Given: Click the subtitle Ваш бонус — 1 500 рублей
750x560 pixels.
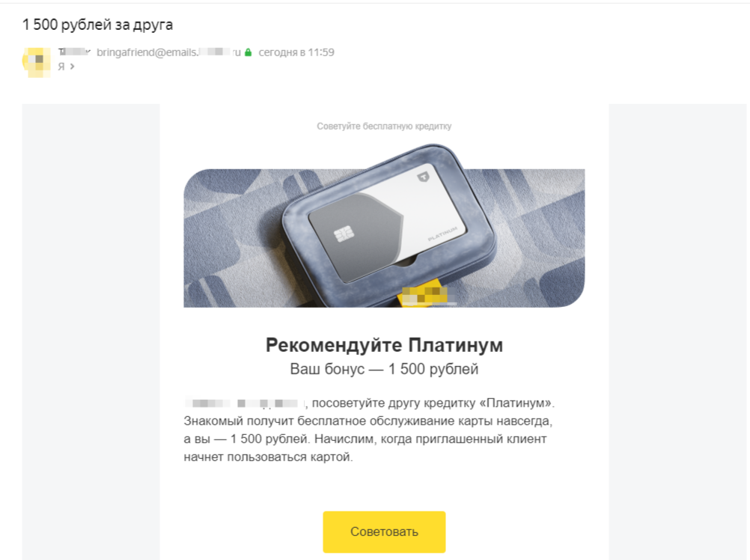Looking at the screenshot, I should pyautogui.click(x=384, y=369).
